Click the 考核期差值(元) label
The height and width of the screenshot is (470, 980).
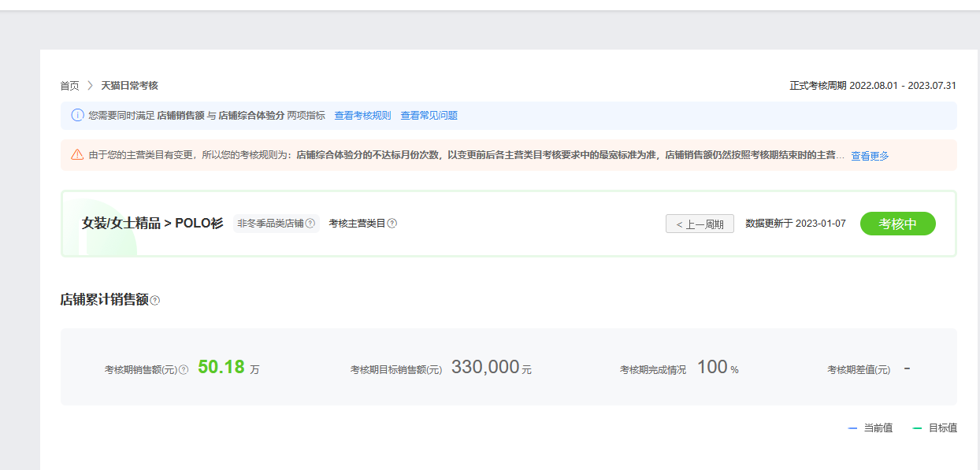tap(859, 369)
